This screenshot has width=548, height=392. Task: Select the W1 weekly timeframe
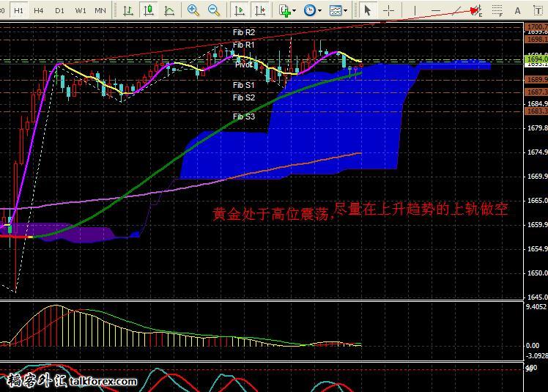(x=80, y=10)
